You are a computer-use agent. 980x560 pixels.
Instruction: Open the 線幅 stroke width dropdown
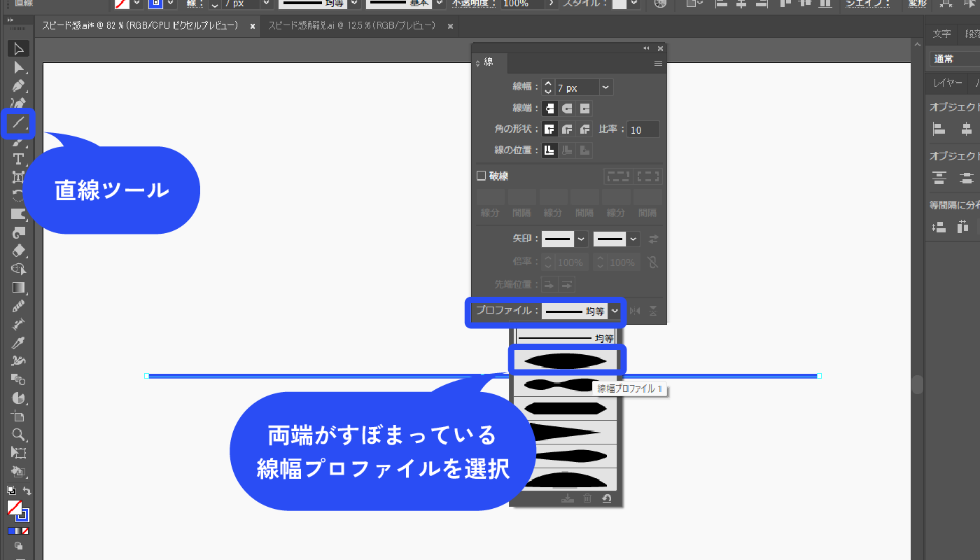(606, 87)
